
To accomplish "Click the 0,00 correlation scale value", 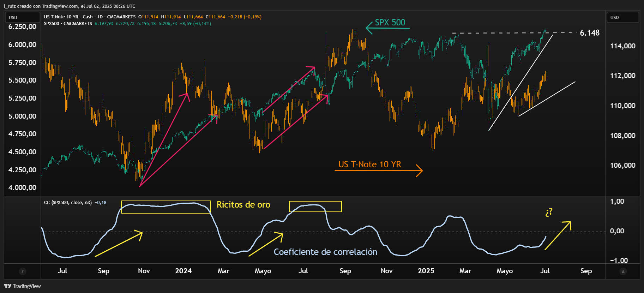I will [x=617, y=231].
